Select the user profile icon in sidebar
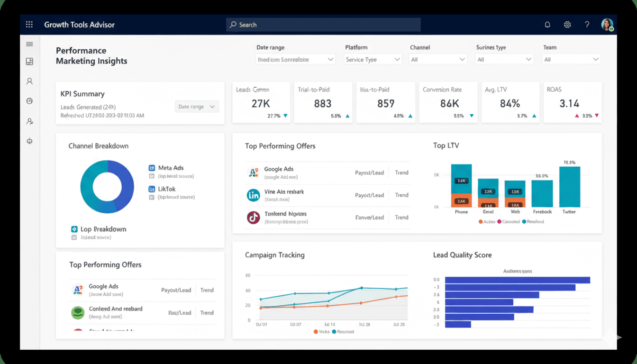The height and width of the screenshot is (364, 637). [x=29, y=81]
